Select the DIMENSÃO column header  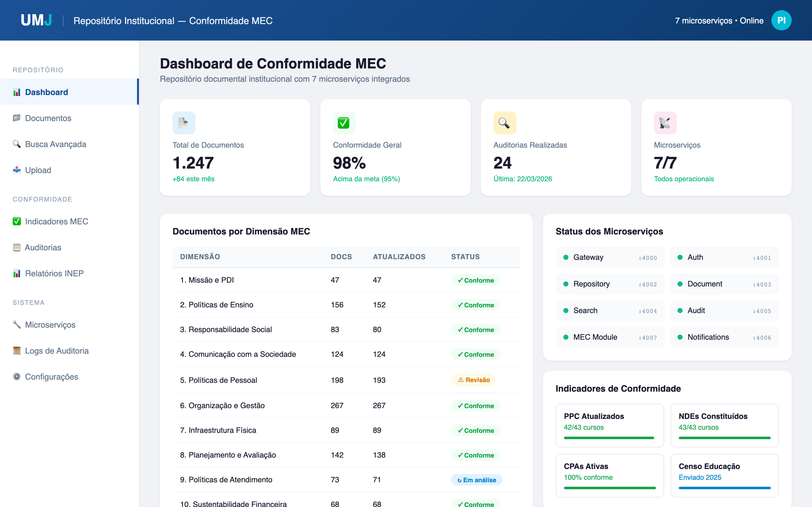coord(200,257)
